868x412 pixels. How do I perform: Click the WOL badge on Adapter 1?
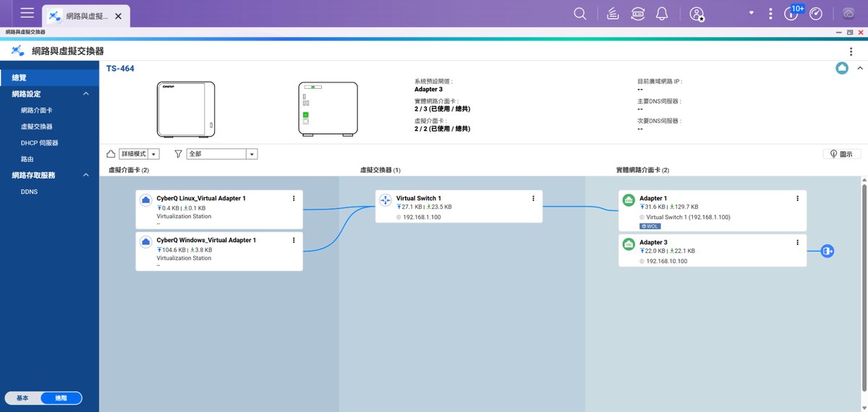pyautogui.click(x=650, y=226)
